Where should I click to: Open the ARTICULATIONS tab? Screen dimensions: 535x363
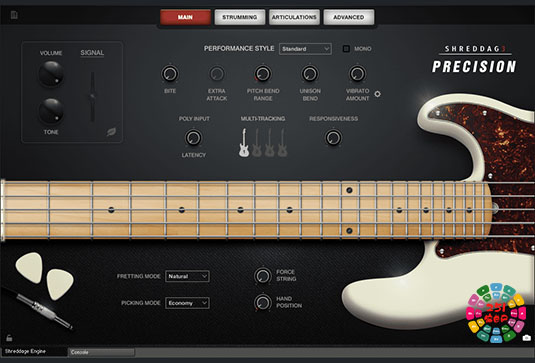tap(294, 17)
